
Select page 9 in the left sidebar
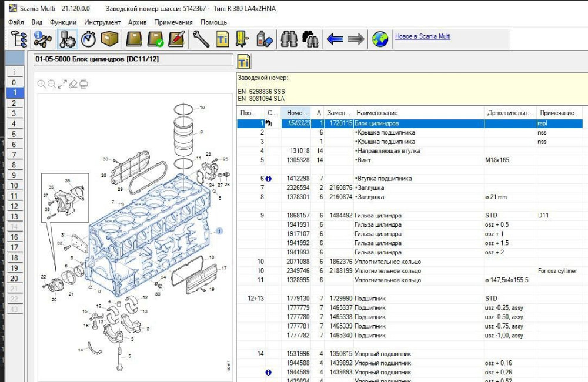(x=14, y=175)
